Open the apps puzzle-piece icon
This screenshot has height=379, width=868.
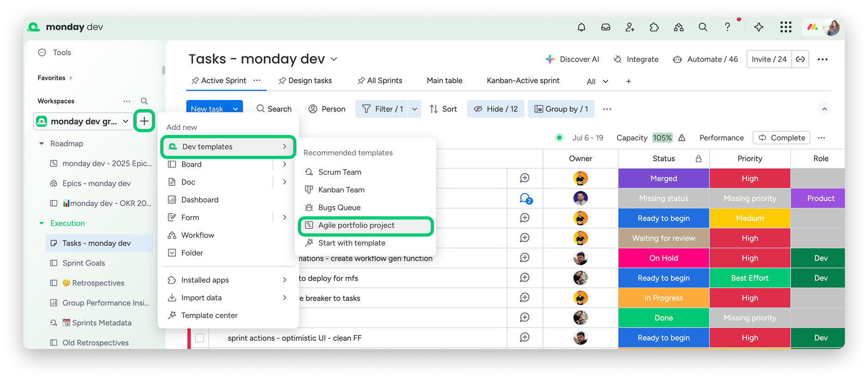(x=654, y=27)
